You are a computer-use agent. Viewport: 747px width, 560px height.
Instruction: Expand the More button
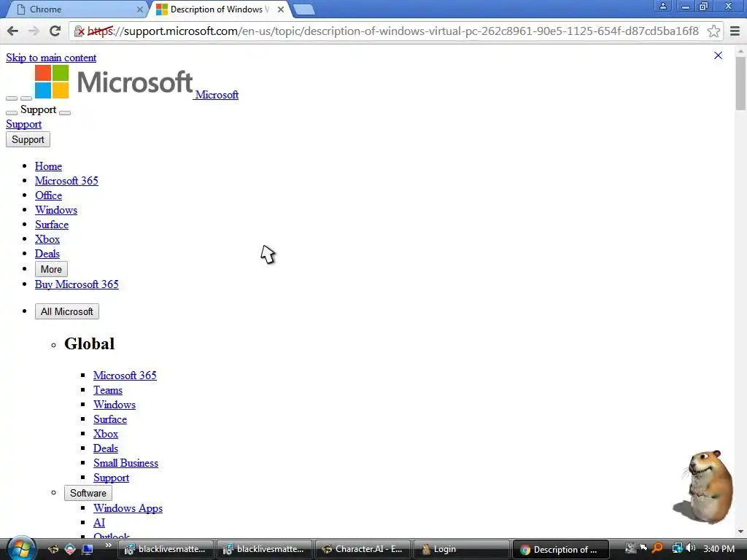point(52,269)
